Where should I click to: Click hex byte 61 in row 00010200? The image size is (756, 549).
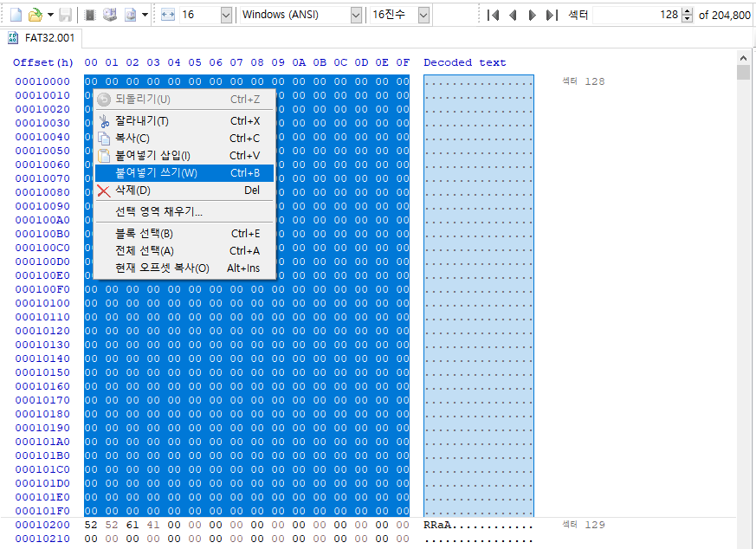(x=132, y=525)
